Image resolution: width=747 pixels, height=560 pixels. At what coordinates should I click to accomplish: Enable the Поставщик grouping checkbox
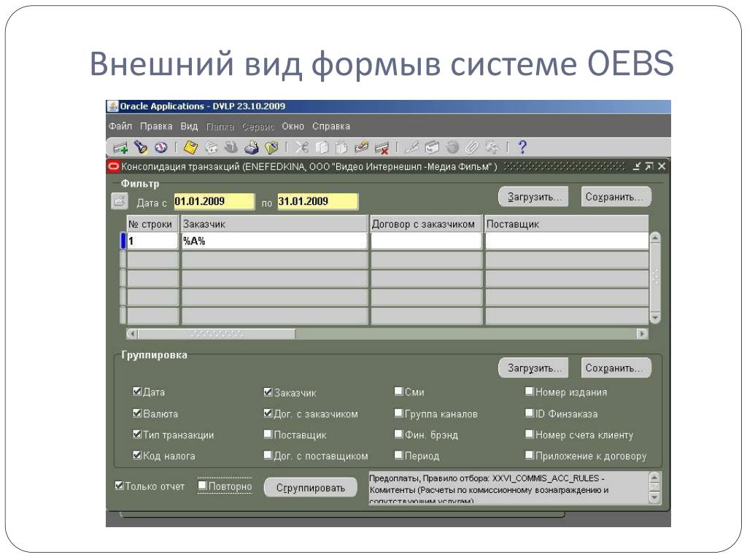pyautogui.click(x=268, y=434)
